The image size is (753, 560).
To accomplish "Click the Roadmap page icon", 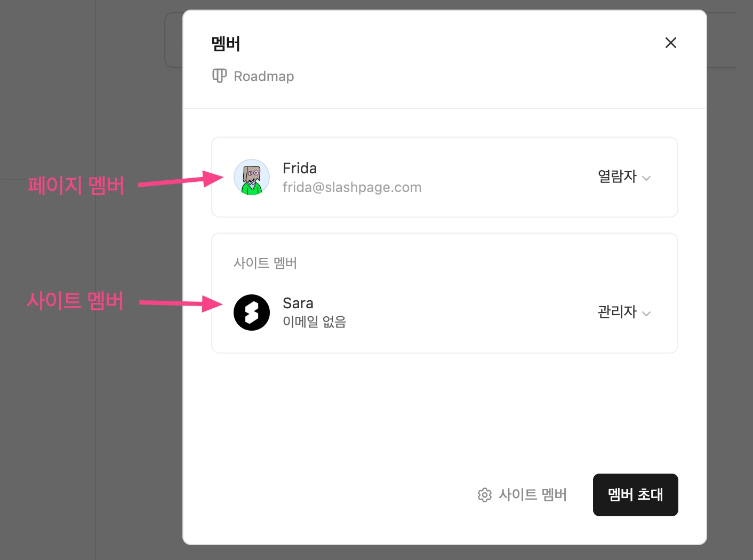I will [220, 76].
